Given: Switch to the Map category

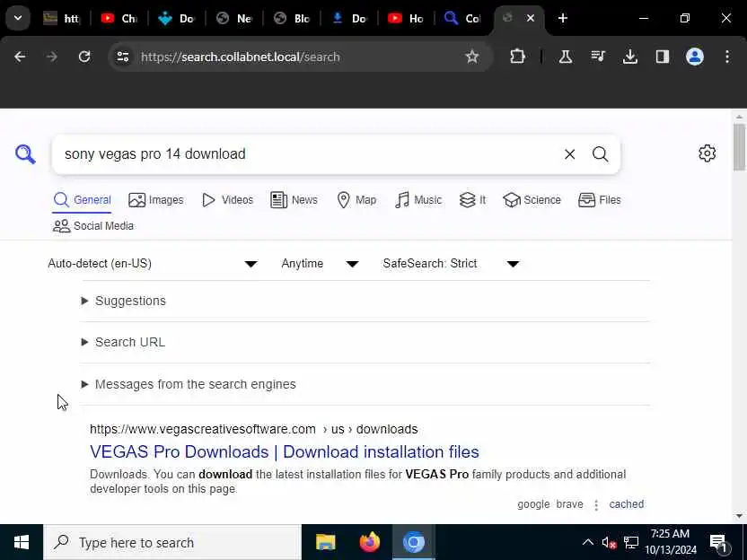Looking at the screenshot, I should (356, 200).
